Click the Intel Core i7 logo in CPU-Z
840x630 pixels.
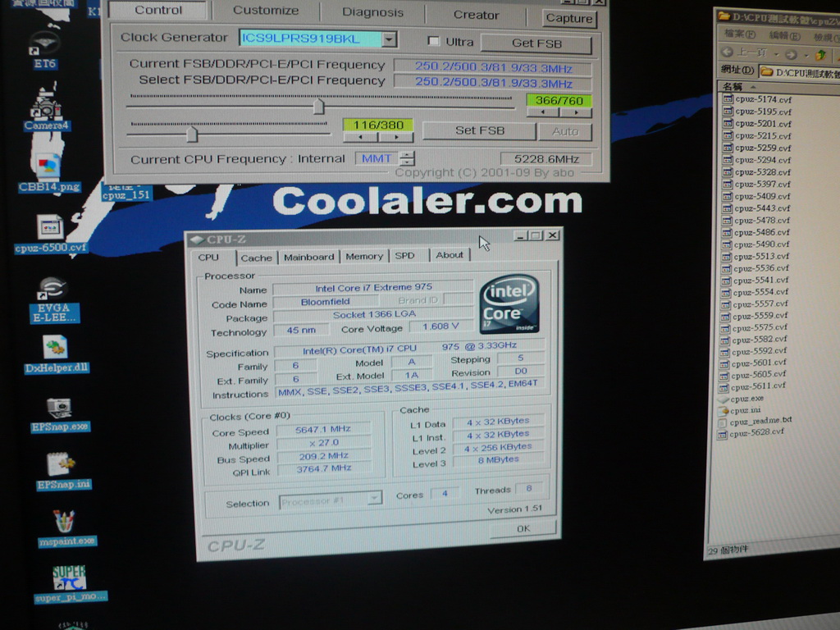click(509, 304)
